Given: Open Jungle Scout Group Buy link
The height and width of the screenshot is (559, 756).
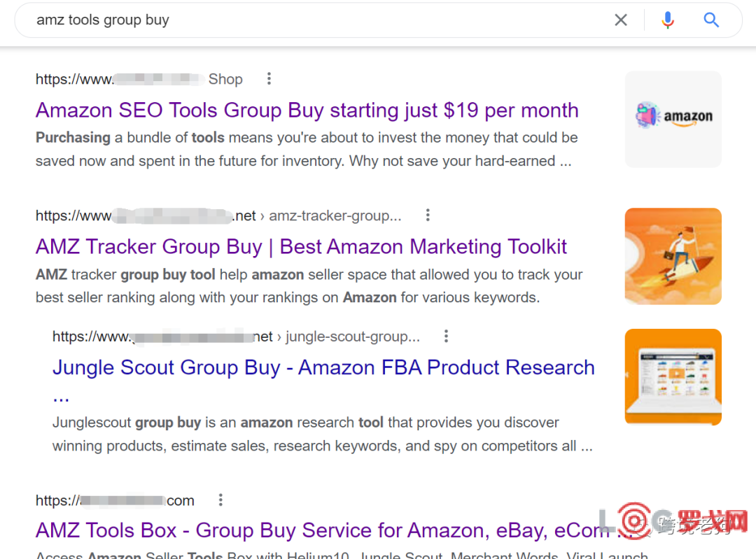Looking at the screenshot, I should click(323, 368).
